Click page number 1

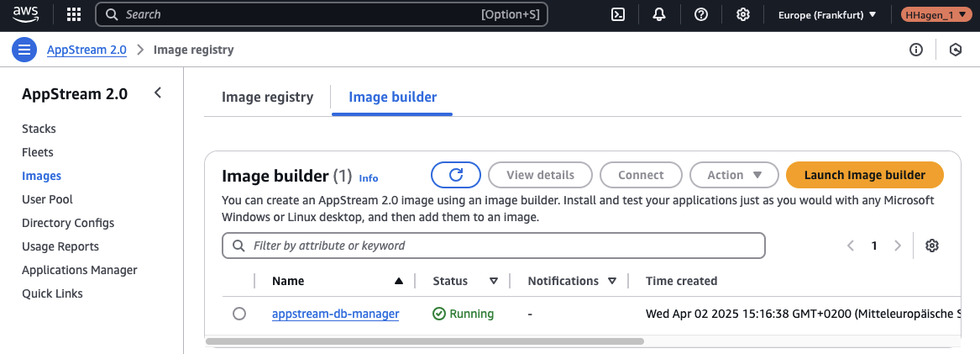(x=874, y=246)
